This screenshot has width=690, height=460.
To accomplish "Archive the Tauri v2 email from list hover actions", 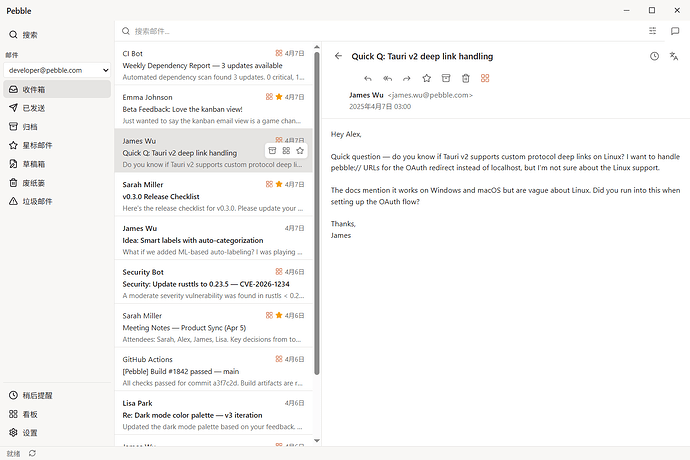I will (272, 151).
